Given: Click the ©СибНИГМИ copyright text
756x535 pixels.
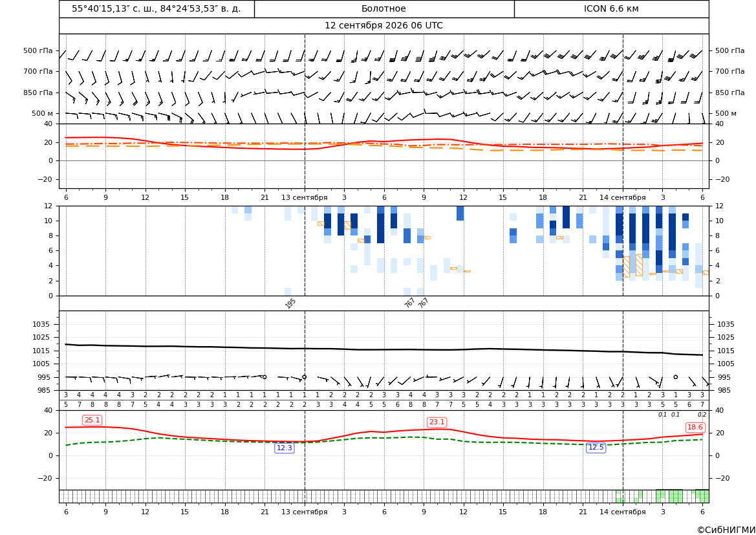Looking at the screenshot, I should pyautogui.click(x=726, y=530).
